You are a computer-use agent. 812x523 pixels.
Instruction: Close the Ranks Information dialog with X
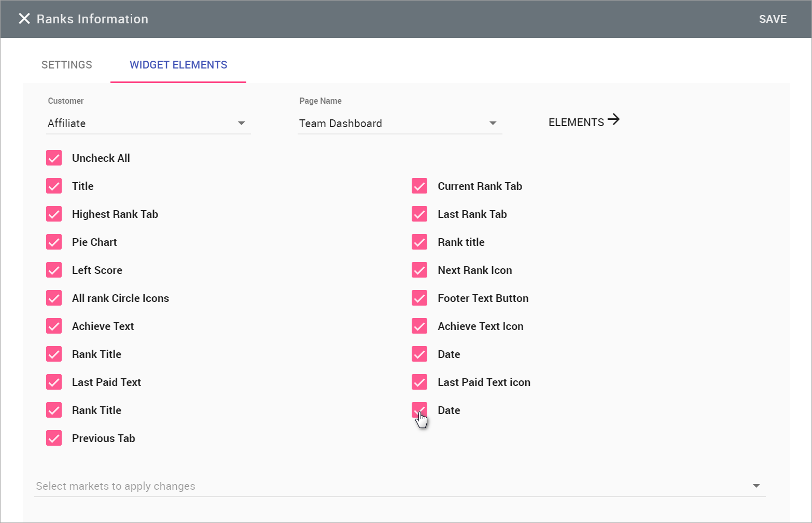tap(24, 19)
